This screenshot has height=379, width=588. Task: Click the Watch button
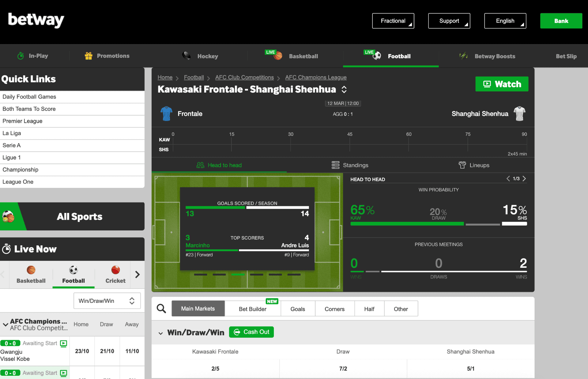(x=502, y=84)
